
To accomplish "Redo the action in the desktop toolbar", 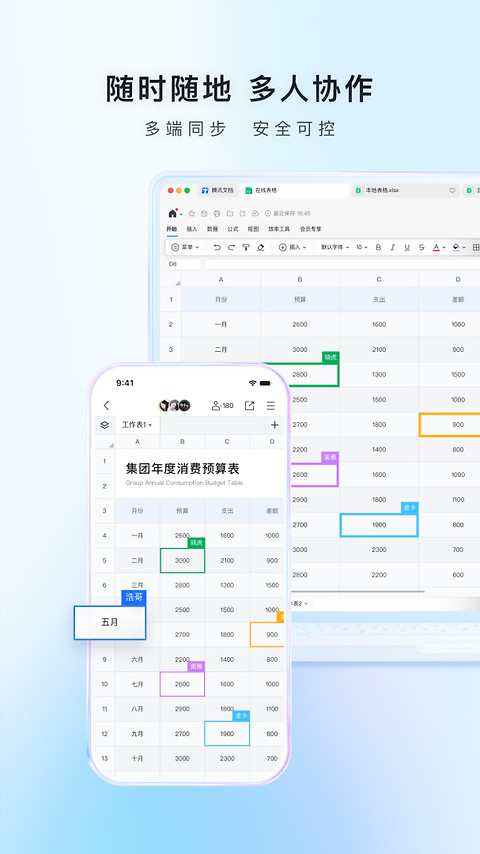I will click(x=231, y=247).
